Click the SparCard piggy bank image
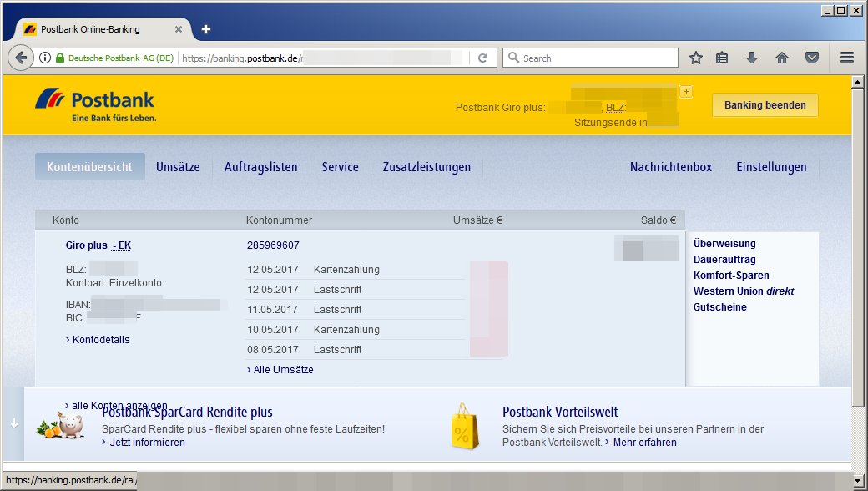This screenshot has height=491, width=868. pos(61,426)
